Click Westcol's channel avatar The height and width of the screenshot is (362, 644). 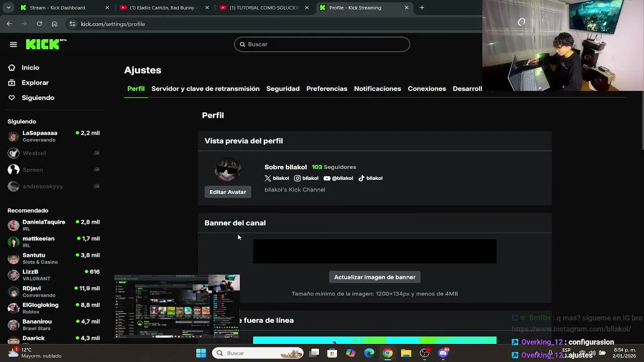pos(14,153)
